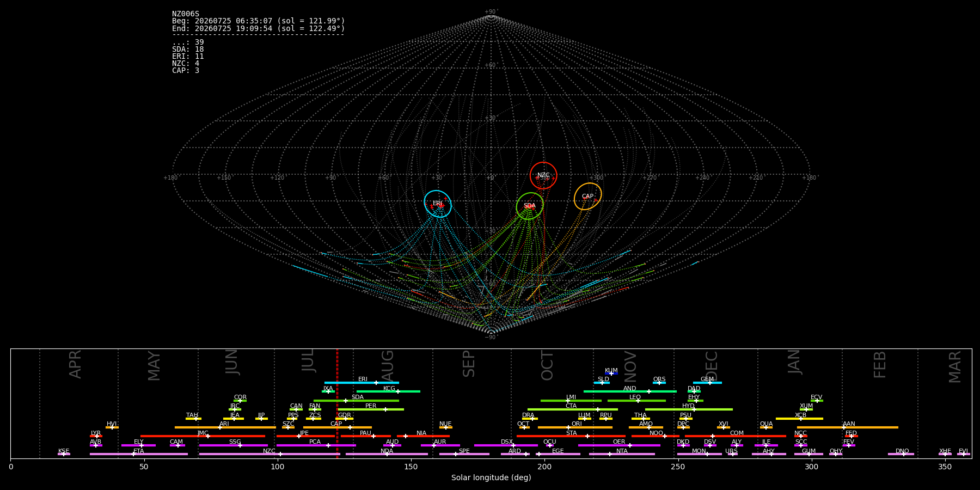
Task: Select the red dashed current solar longitude line
Action: [x=337, y=403]
